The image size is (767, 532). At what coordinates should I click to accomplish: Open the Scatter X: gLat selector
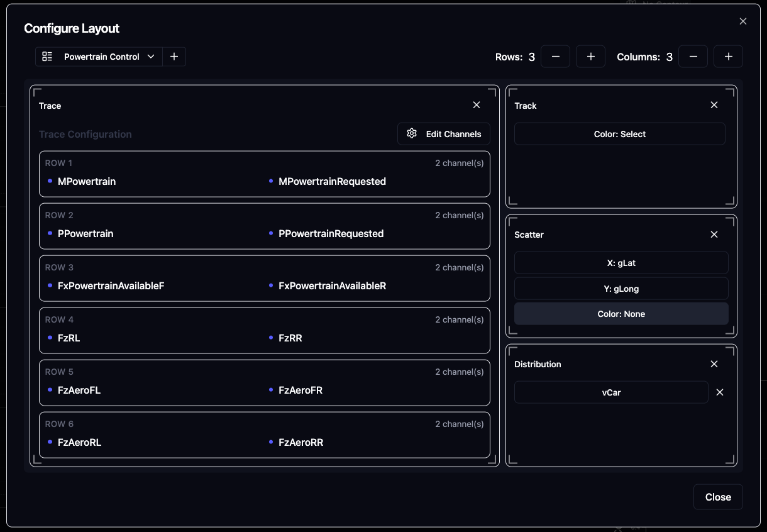[621, 263]
